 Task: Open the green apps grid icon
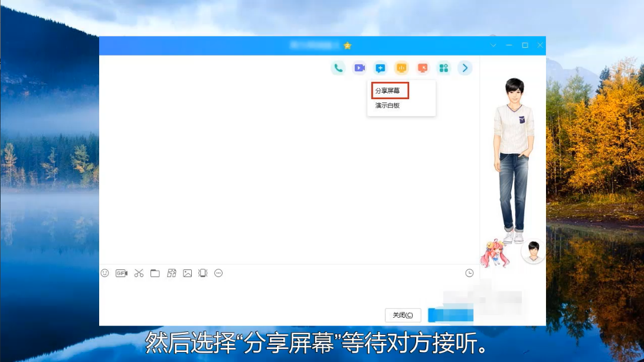coord(444,68)
